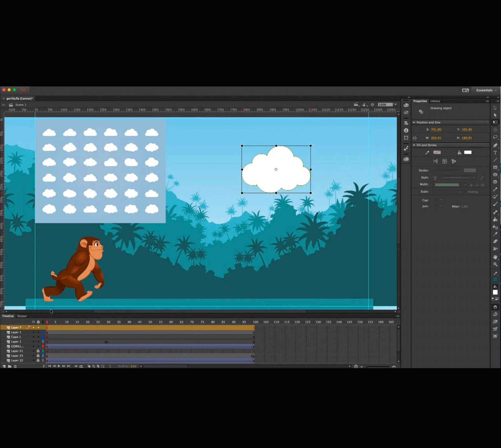Select the Rectangle tool
Screen dimensions: 501x448
[495, 167]
